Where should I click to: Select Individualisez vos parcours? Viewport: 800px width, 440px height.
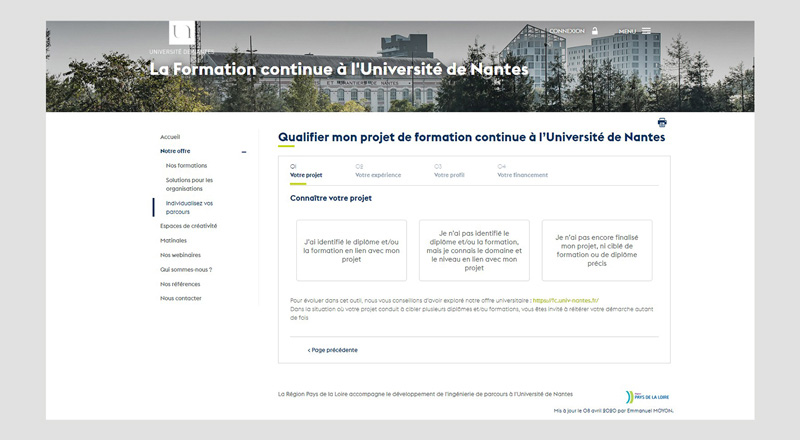tap(189, 207)
